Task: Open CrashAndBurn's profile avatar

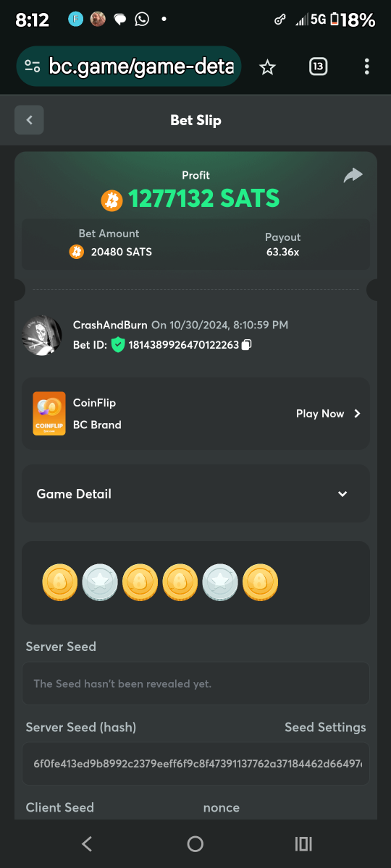Action: [x=42, y=335]
